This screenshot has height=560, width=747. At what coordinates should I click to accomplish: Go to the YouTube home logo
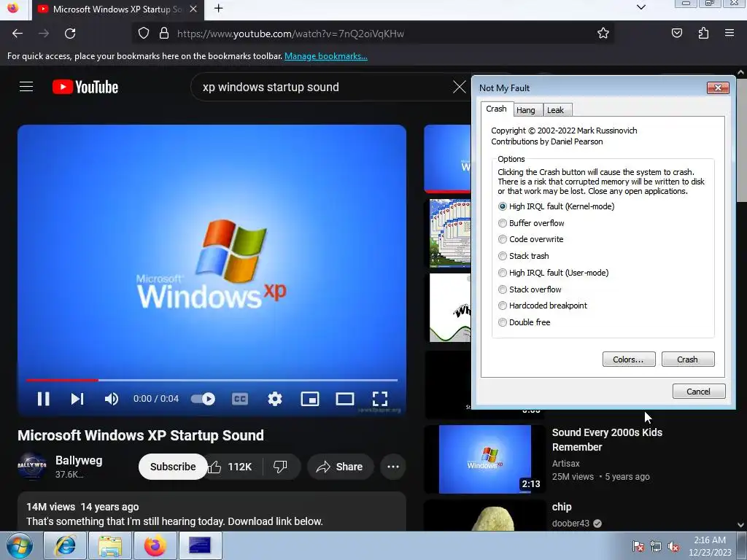pos(85,87)
